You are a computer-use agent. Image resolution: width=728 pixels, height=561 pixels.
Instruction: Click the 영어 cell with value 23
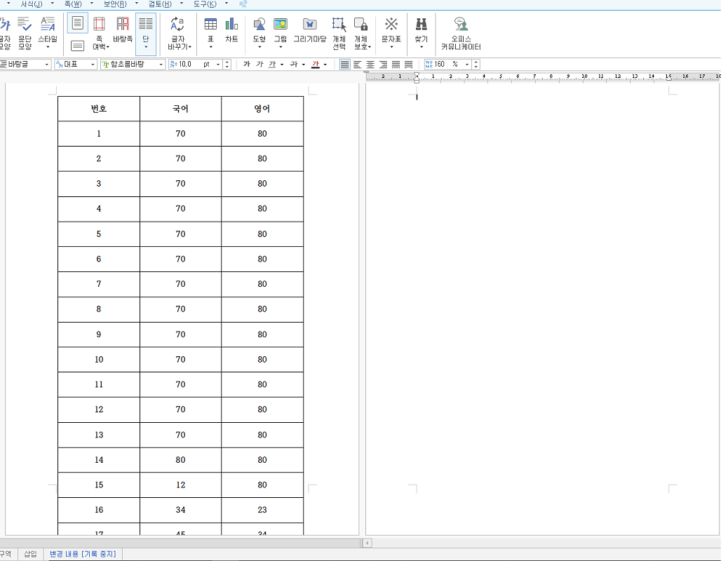tap(262, 510)
